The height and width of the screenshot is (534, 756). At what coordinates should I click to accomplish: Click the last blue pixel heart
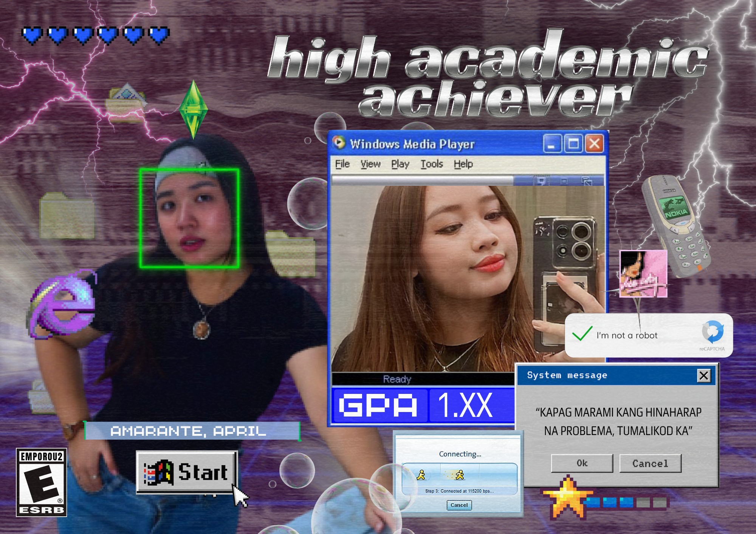159,35
